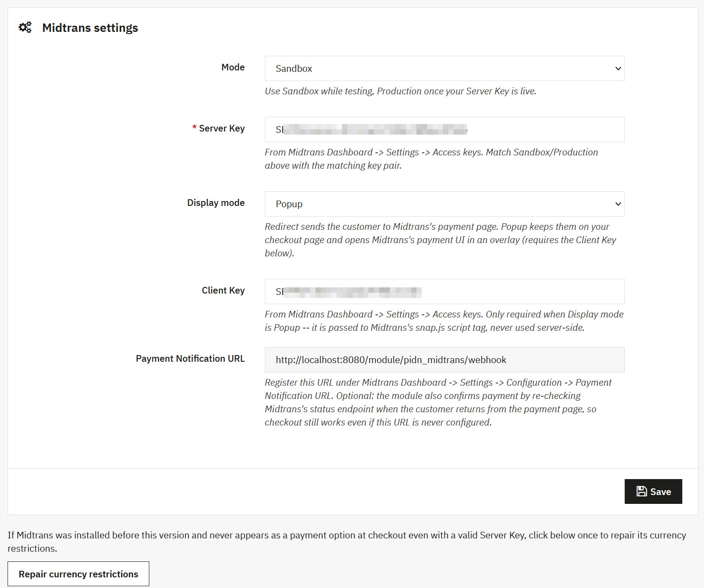Click the Client Key label

tap(223, 290)
